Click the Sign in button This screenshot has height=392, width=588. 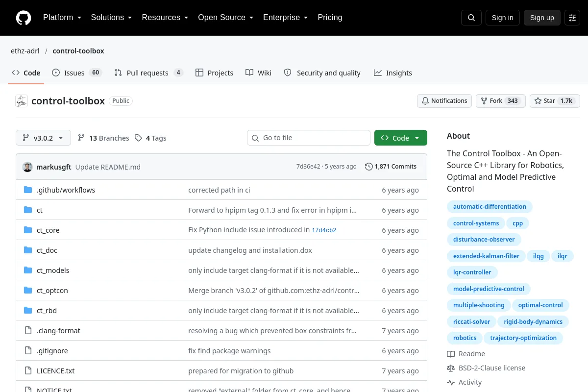[x=502, y=18]
